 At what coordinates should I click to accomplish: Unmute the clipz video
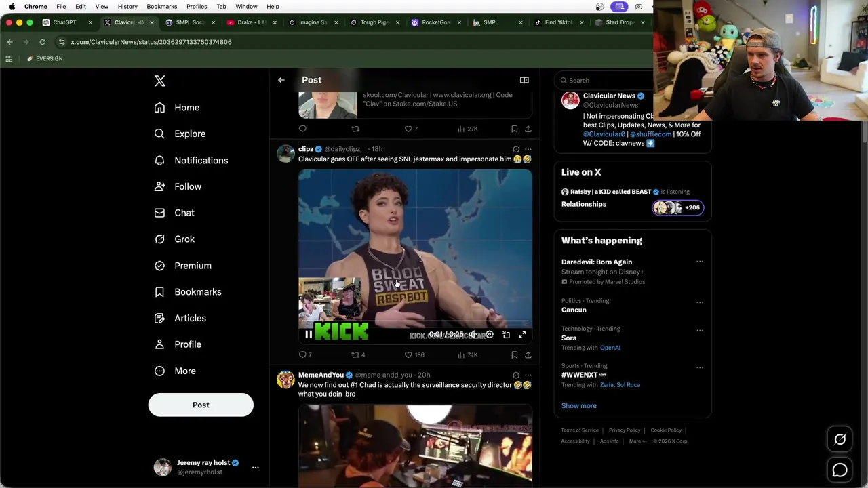[473, 334]
